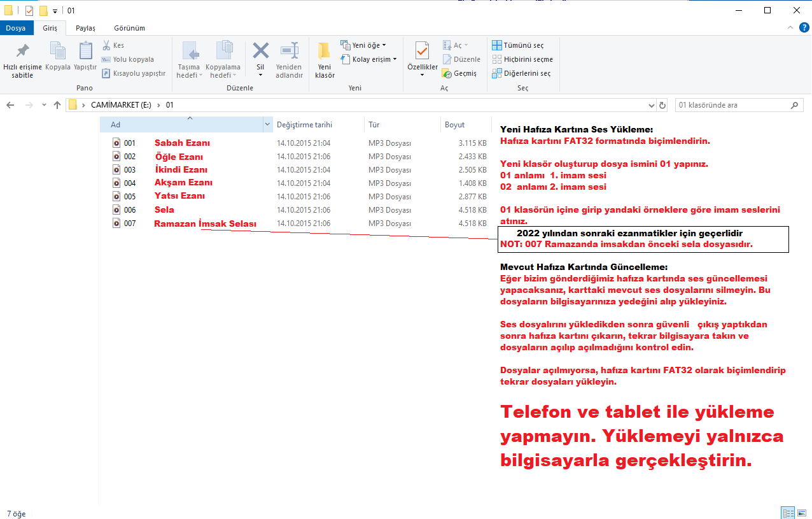Switch to details view layout icon
Viewport: 812px width, 519px height.
point(788,513)
